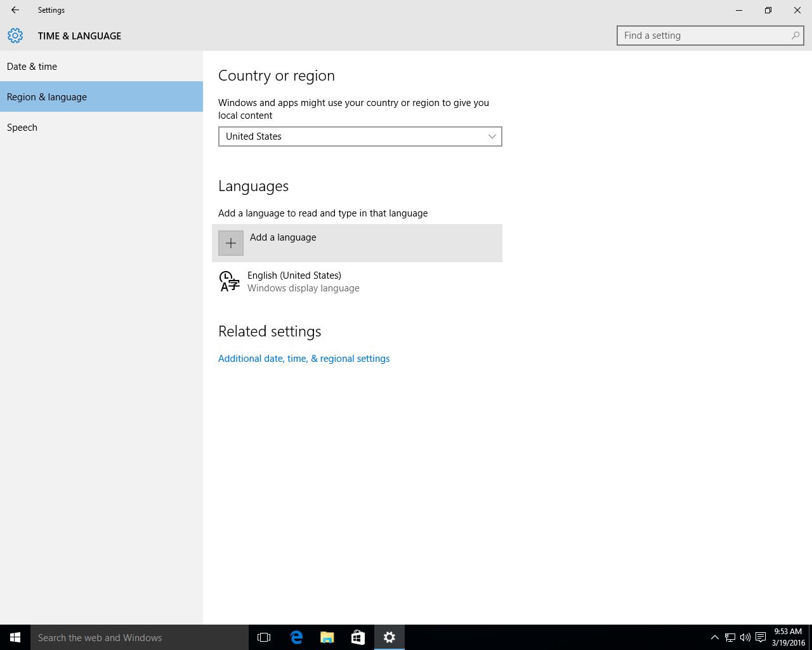This screenshot has width=812, height=650.
Task: Open Additional date, time, & regional settings
Action: tap(304, 359)
